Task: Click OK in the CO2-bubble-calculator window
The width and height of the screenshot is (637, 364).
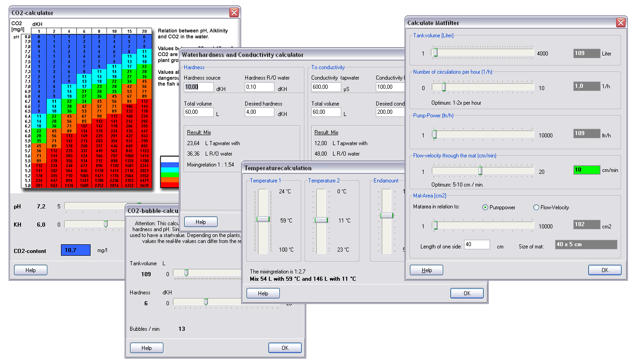Action: (285, 347)
